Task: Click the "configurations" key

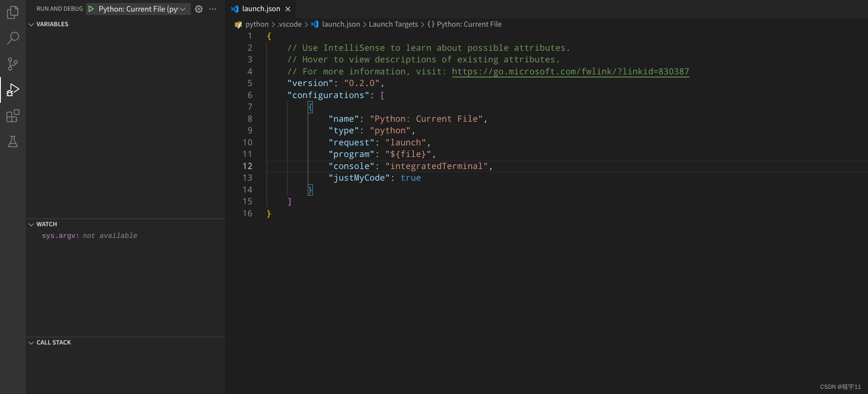Action: pyautogui.click(x=328, y=95)
